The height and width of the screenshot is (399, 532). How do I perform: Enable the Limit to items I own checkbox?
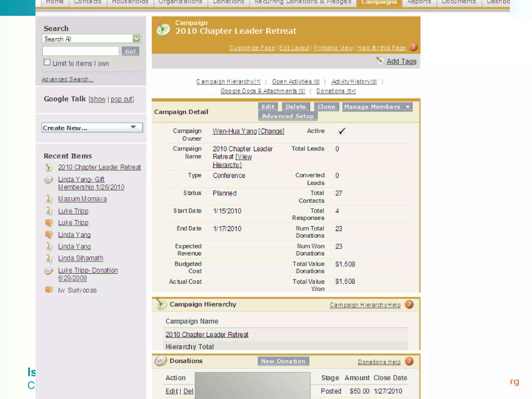[47, 62]
